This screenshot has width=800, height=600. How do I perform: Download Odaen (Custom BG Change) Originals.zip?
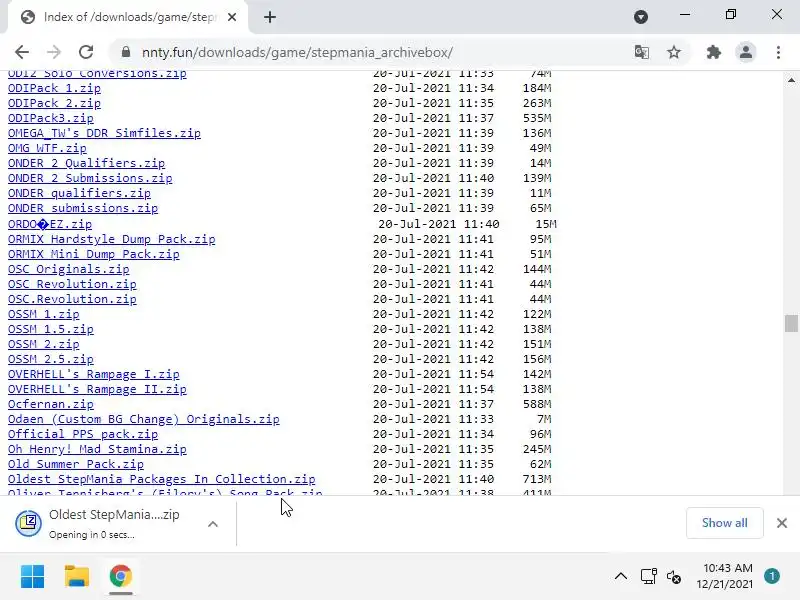pyautogui.click(x=143, y=419)
